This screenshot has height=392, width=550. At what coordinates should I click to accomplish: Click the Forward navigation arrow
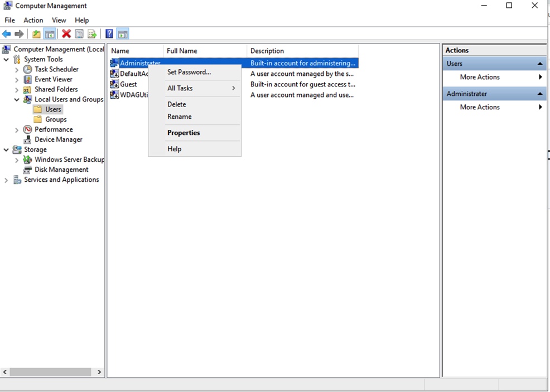(x=19, y=33)
